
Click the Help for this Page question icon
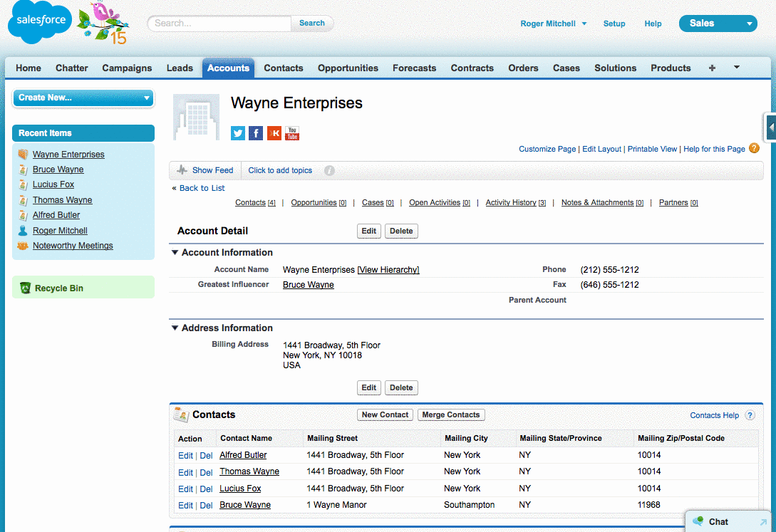[754, 148]
